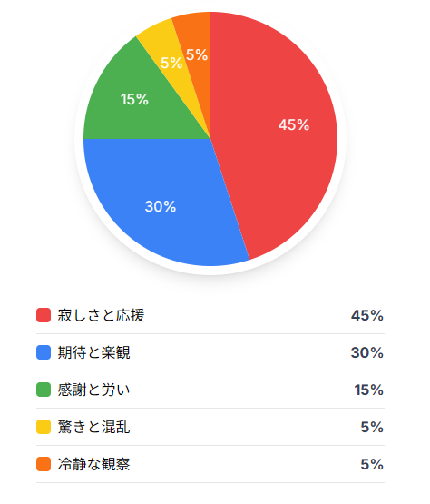Click the 感謝と労い legend label
Viewport: 430px width, 504px height.
click(93, 390)
